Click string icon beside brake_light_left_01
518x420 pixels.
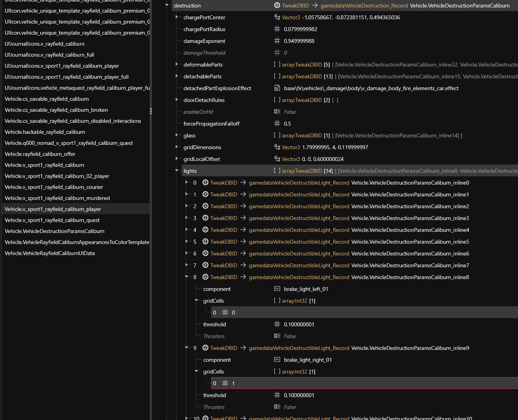(x=277, y=289)
